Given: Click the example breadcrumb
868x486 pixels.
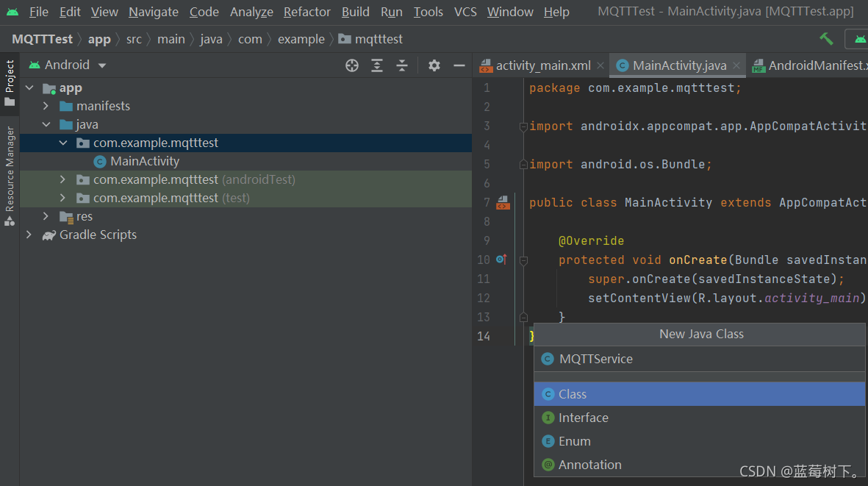Looking at the screenshot, I should point(301,39).
